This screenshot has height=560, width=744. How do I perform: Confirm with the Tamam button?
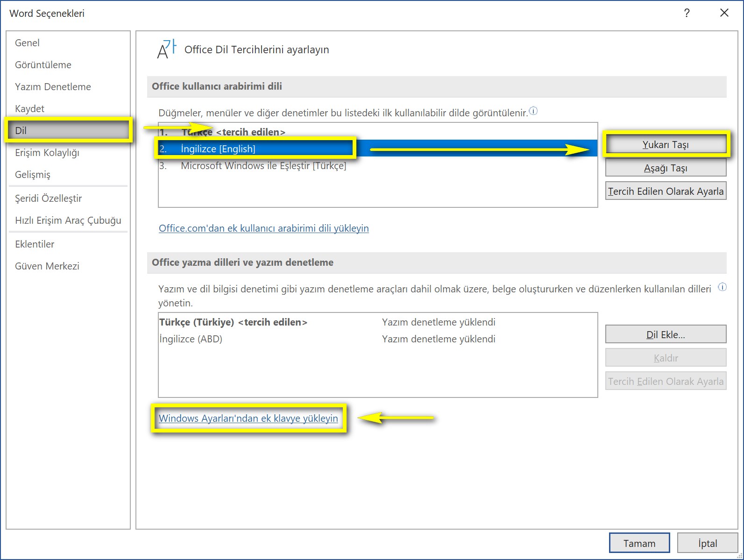639,543
